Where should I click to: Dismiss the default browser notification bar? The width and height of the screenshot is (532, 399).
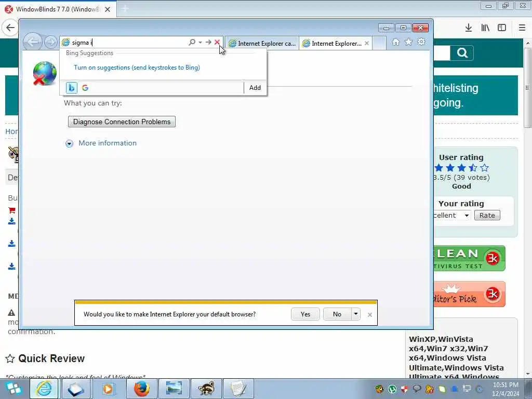(370, 315)
